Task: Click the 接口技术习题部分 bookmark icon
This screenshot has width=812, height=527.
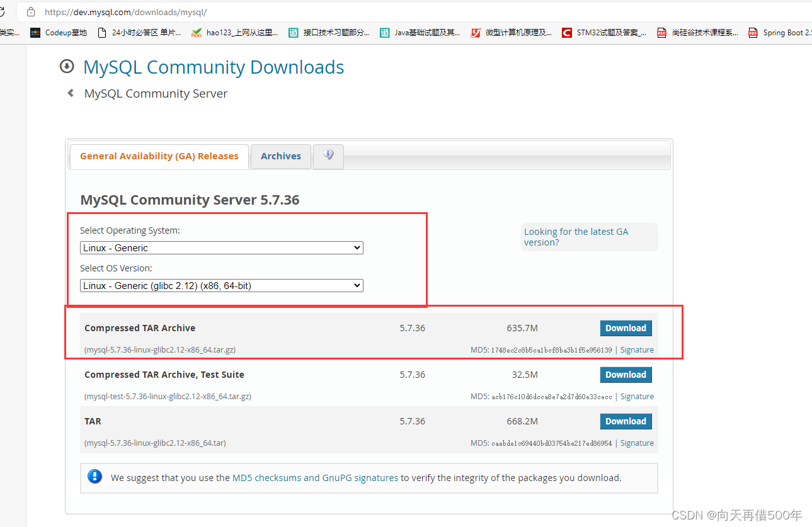Action: pos(294,33)
